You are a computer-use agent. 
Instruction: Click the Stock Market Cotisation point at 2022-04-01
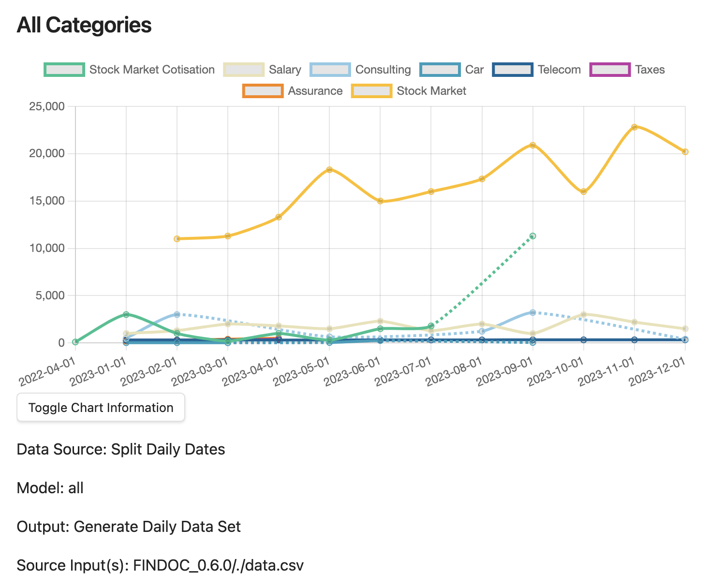pyautogui.click(x=75, y=342)
